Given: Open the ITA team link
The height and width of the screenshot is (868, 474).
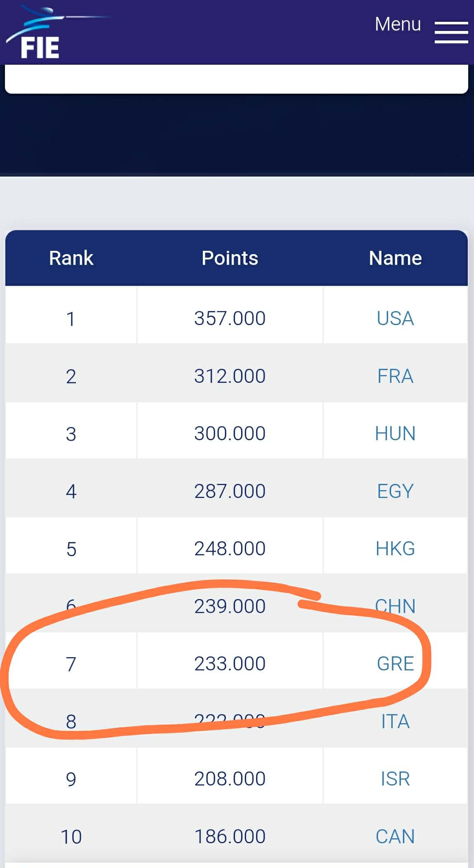Looking at the screenshot, I should pyautogui.click(x=395, y=722).
